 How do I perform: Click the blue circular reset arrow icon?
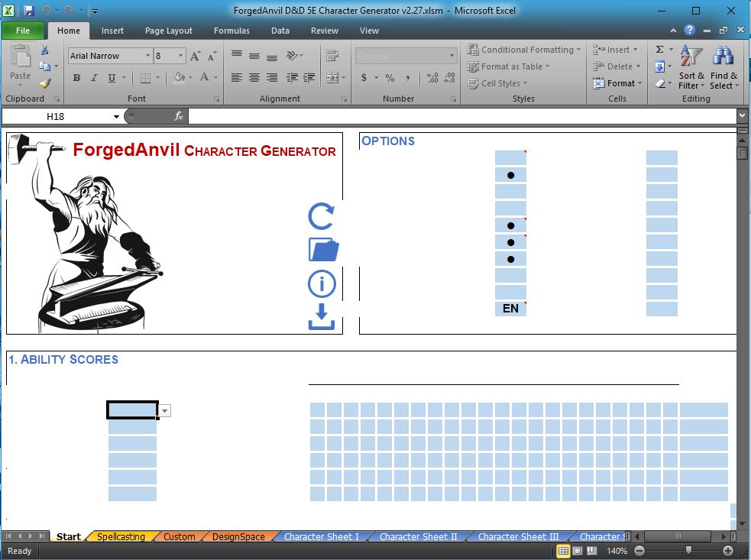tap(321, 216)
